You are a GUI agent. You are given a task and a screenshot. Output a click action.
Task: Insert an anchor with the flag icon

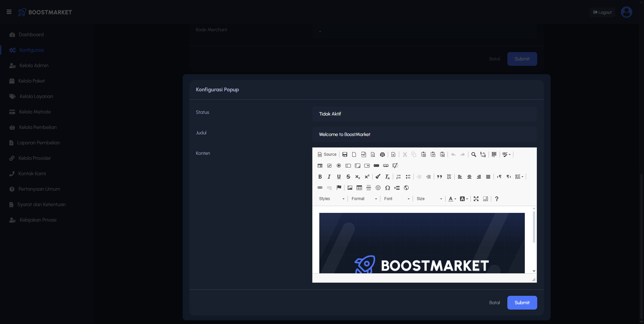click(x=338, y=188)
